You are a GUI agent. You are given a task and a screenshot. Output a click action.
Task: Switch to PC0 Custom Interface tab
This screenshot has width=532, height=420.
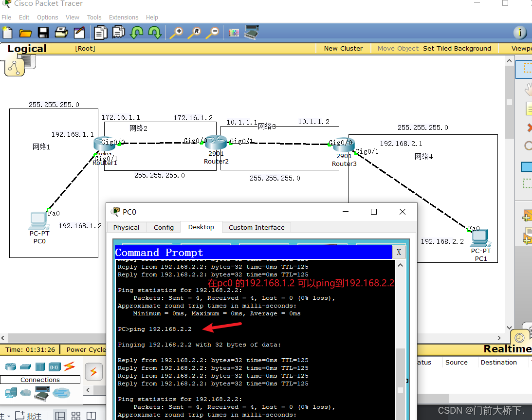coord(257,227)
